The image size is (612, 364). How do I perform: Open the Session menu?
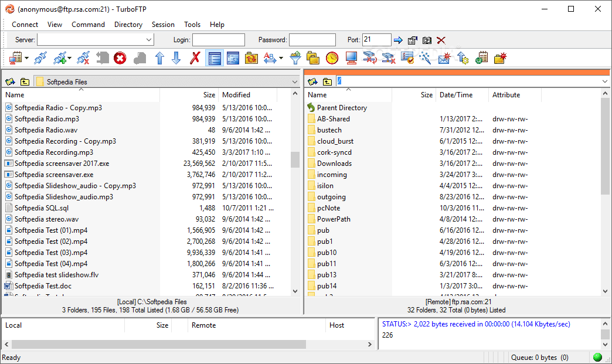(x=163, y=25)
